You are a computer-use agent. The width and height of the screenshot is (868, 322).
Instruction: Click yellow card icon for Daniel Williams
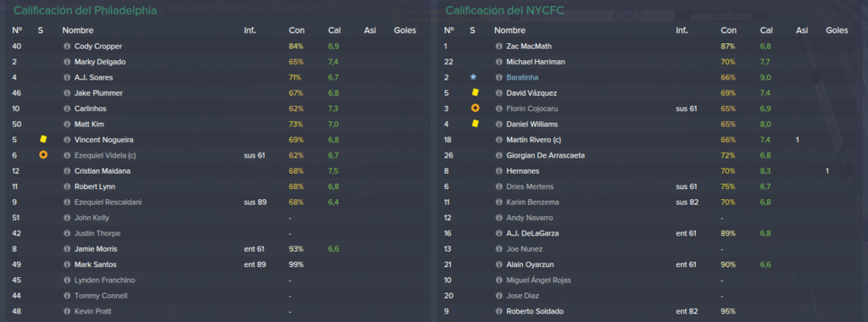pos(475,124)
